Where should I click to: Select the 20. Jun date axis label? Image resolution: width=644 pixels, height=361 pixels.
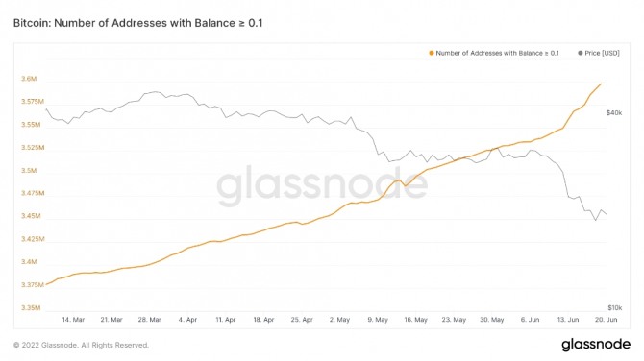pyautogui.click(x=607, y=320)
